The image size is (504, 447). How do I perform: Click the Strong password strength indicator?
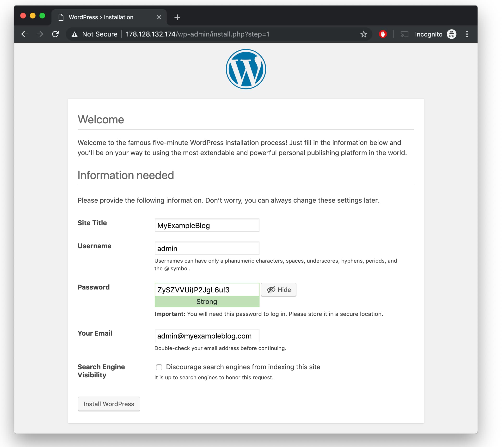point(206,301)
